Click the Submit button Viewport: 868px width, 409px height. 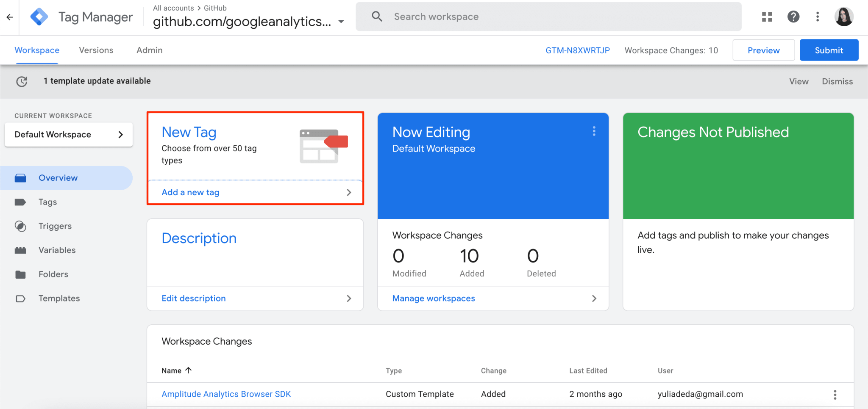coord(829,50)
